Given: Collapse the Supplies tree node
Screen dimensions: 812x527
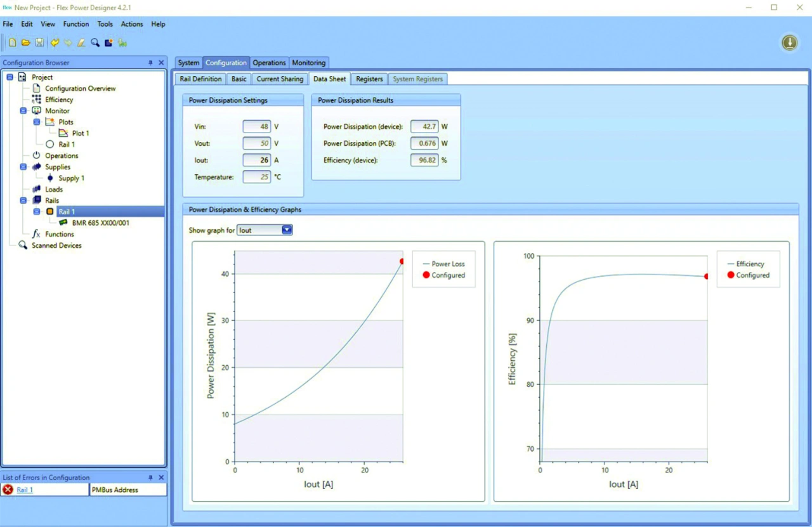Looking at the screenshot, I should tap(23, 167).
